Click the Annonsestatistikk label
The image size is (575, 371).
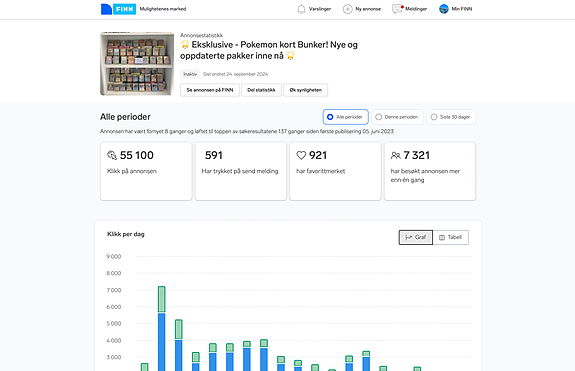point(201,35)
